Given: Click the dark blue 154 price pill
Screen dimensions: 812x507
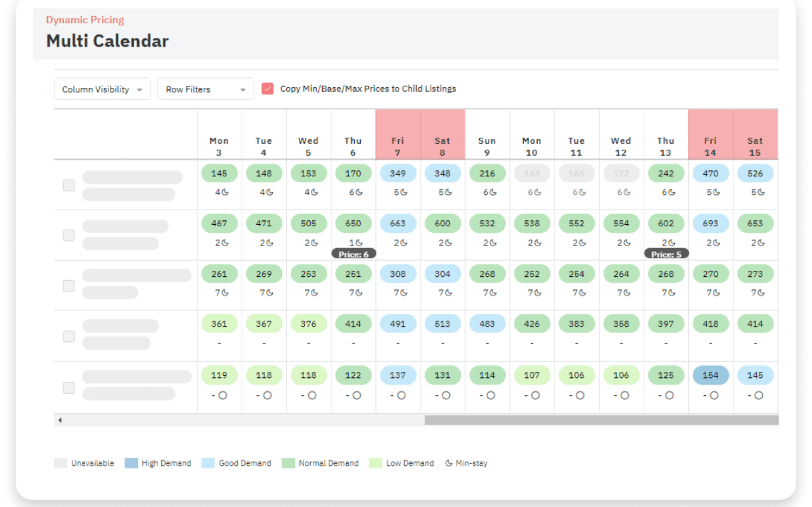Looking at the screenshot, I should click(711, 375).
